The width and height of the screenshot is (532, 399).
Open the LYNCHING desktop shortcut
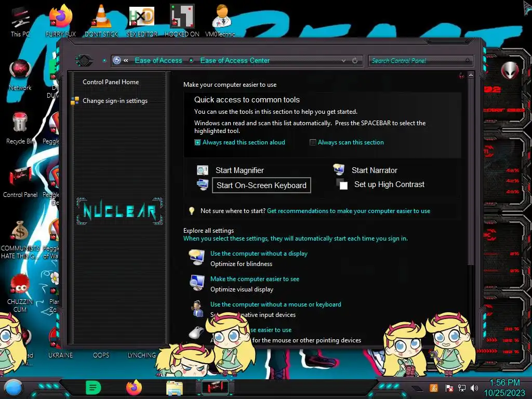coord(141,355)
